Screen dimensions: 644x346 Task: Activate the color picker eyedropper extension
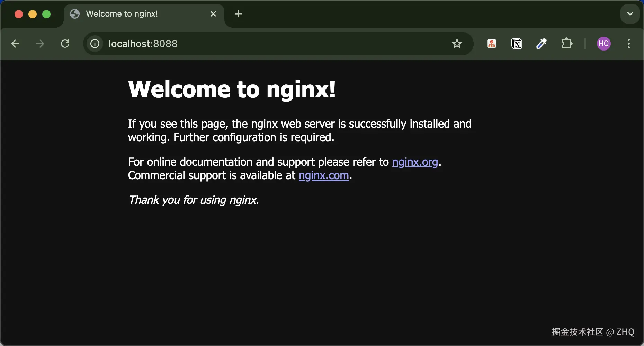(542, 44)
